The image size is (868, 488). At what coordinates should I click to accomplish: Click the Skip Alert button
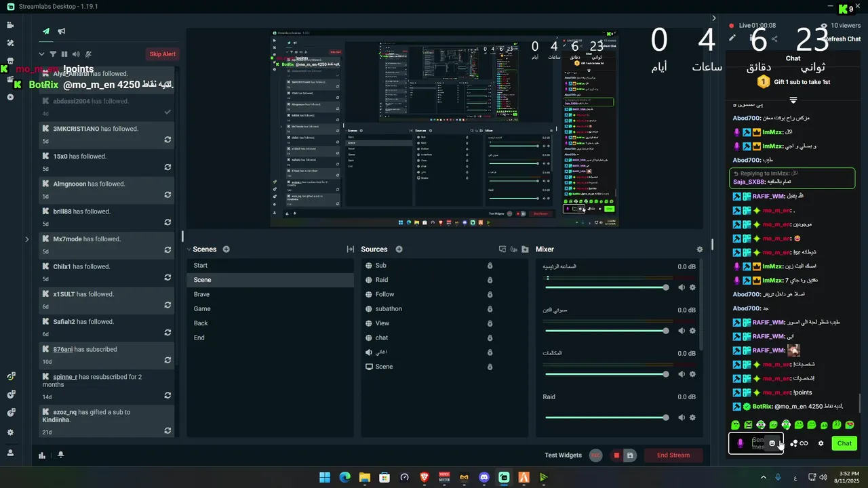pyautogui.click(x=163, y=54)
